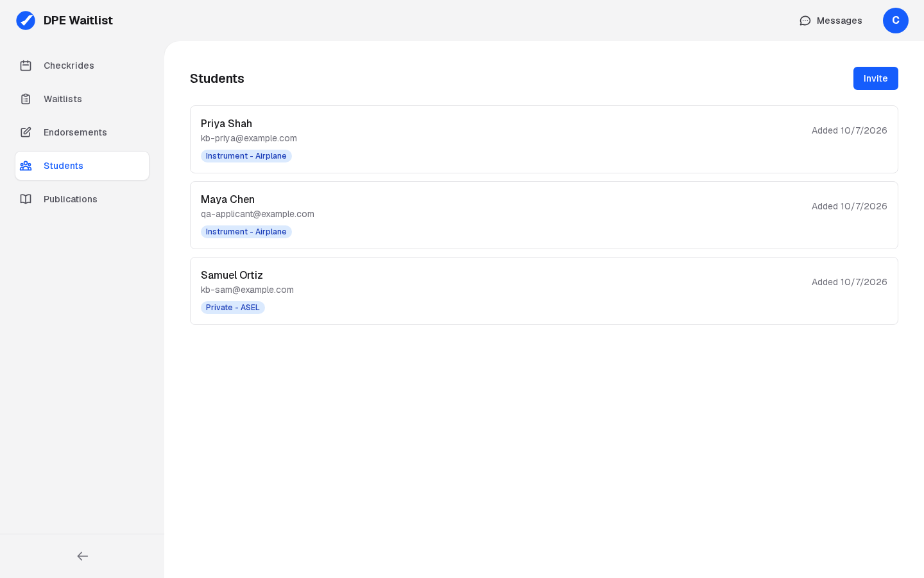Click email kb-priya@example.com

249,138
